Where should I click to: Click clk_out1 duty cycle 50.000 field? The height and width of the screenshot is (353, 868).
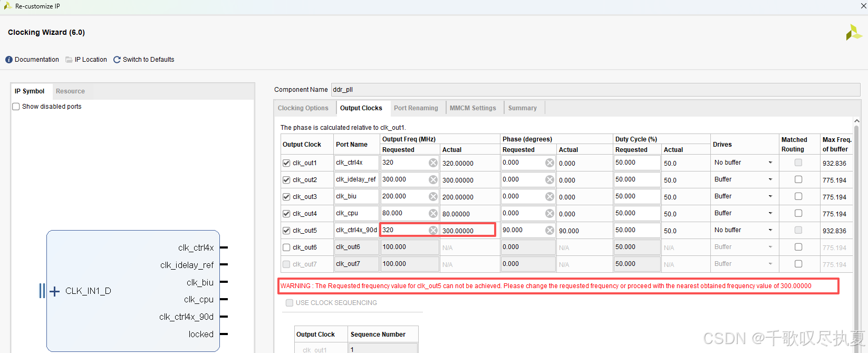(637, 163)
